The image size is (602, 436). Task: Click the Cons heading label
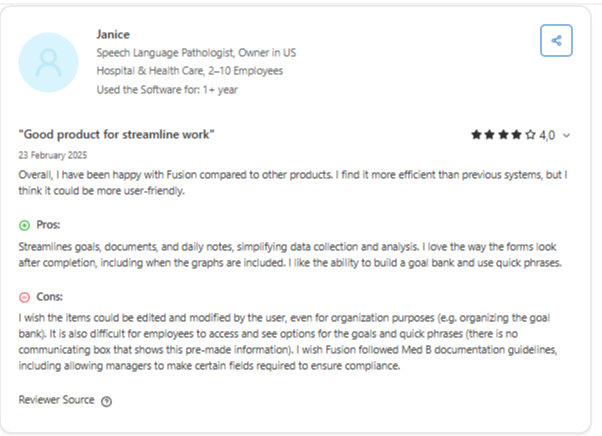click(50, 297)
